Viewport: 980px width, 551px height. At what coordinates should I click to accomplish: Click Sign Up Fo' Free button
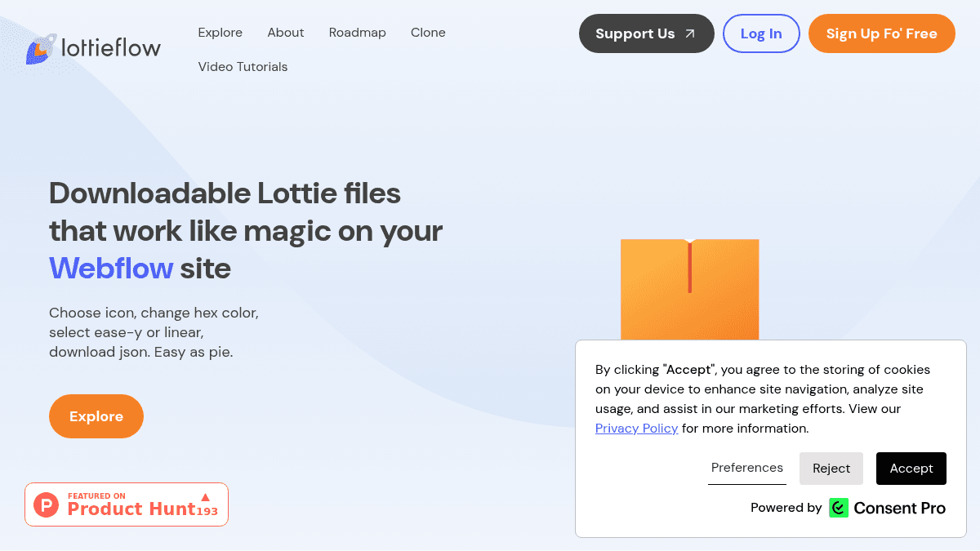[882, 33]
